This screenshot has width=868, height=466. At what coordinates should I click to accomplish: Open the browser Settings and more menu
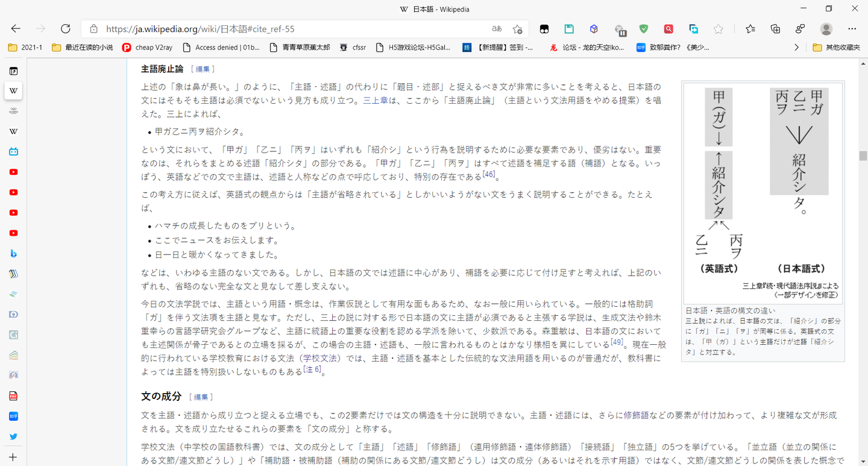(x=852, y=28)
